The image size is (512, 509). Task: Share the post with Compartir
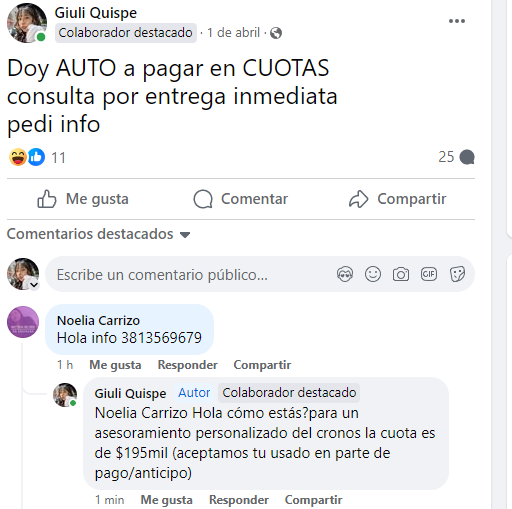397,199
